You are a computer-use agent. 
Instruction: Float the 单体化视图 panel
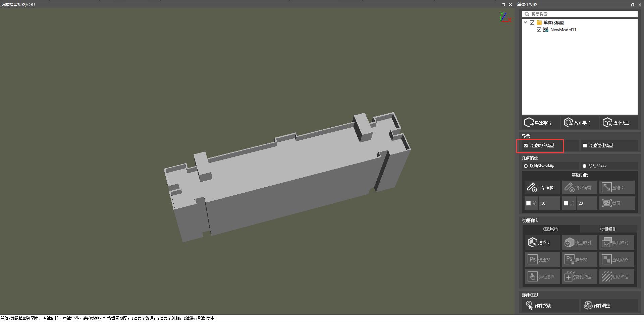pyautogui.click(x=633, y=5)
